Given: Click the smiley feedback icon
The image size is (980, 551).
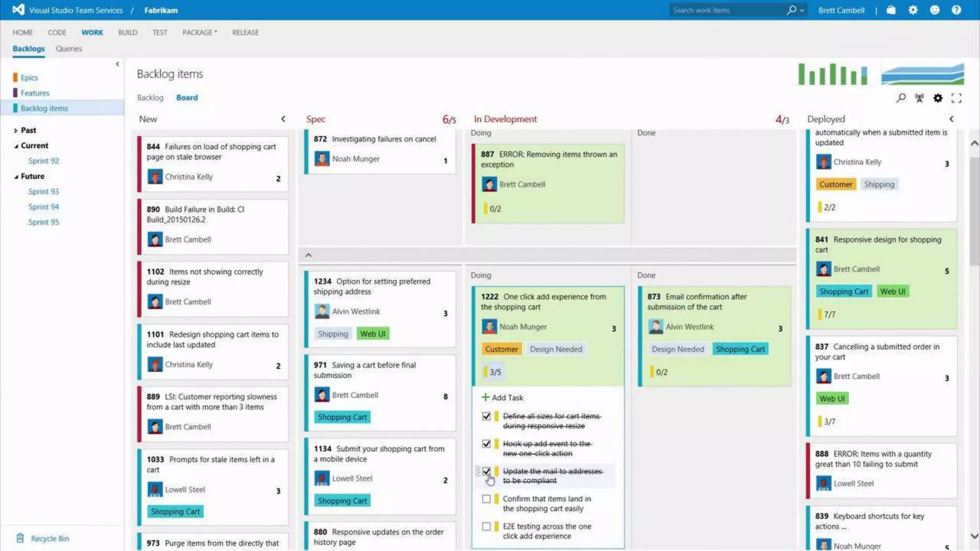Looking at the screenshot, I should click(x=935, y=10).
